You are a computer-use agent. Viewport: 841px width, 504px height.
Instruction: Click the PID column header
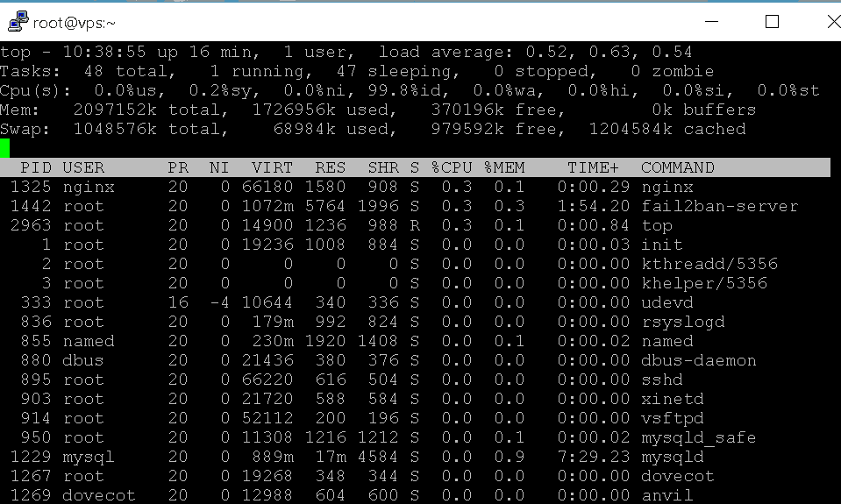click(36, 167)
